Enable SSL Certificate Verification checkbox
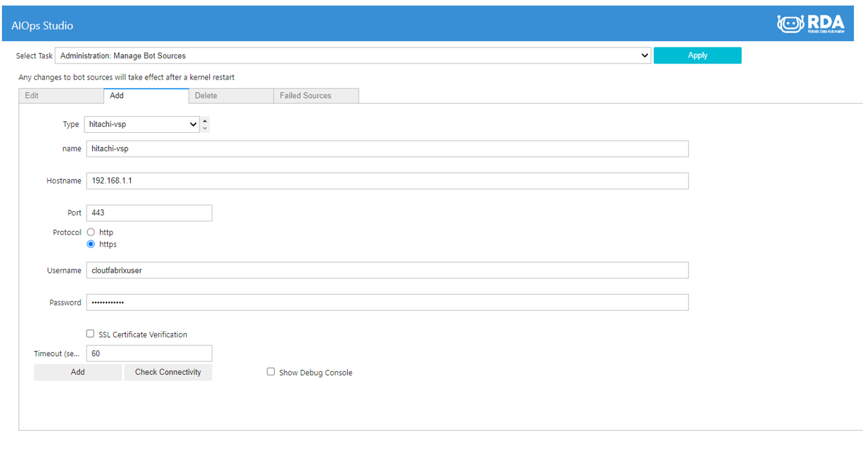 point(90,334)
